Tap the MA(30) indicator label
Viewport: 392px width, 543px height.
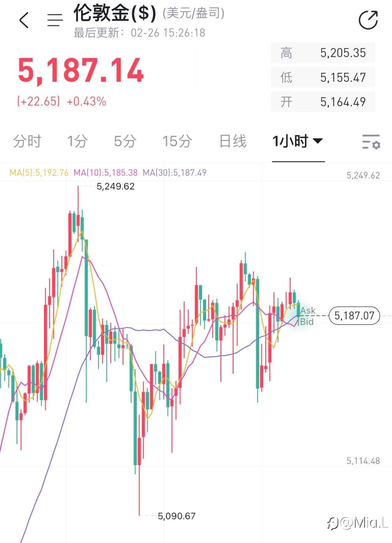[x=175, y=173]
